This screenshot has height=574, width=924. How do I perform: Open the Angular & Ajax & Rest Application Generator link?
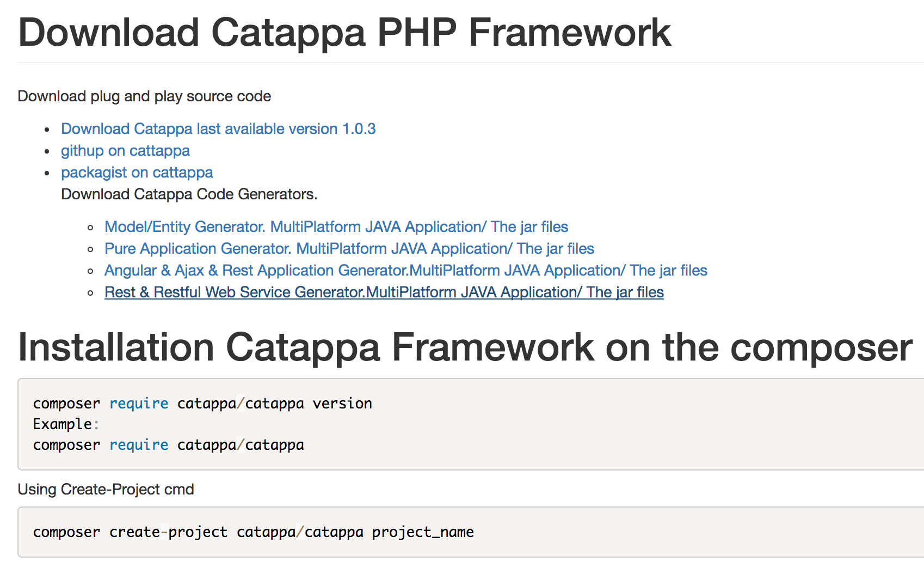[x=405, y=271]
